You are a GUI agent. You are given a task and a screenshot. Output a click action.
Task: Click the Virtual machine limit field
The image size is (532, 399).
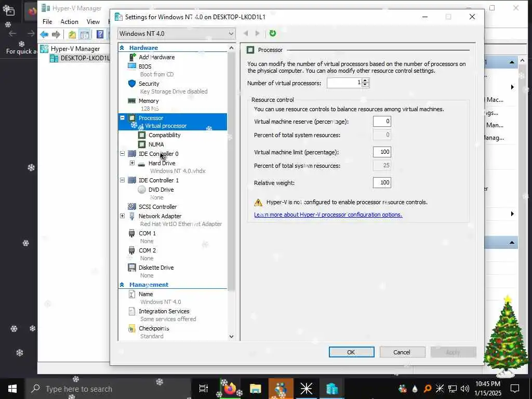382,152
